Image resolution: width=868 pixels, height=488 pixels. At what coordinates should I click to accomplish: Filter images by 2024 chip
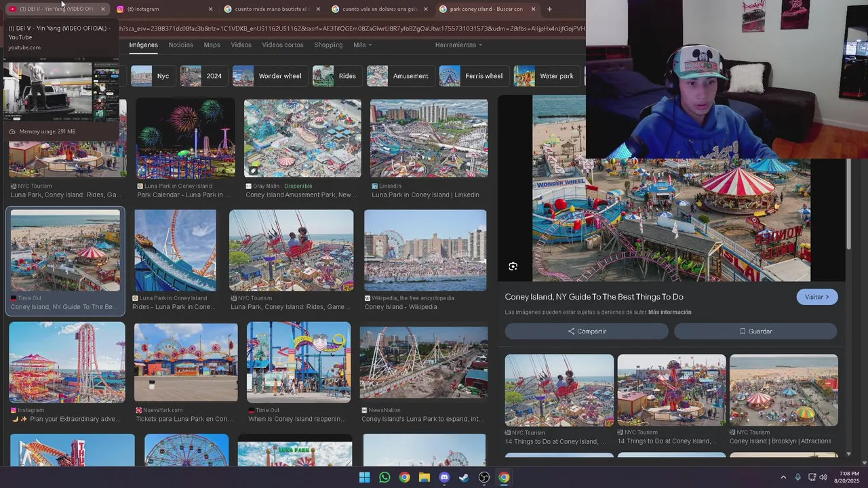tap(203, 76)
